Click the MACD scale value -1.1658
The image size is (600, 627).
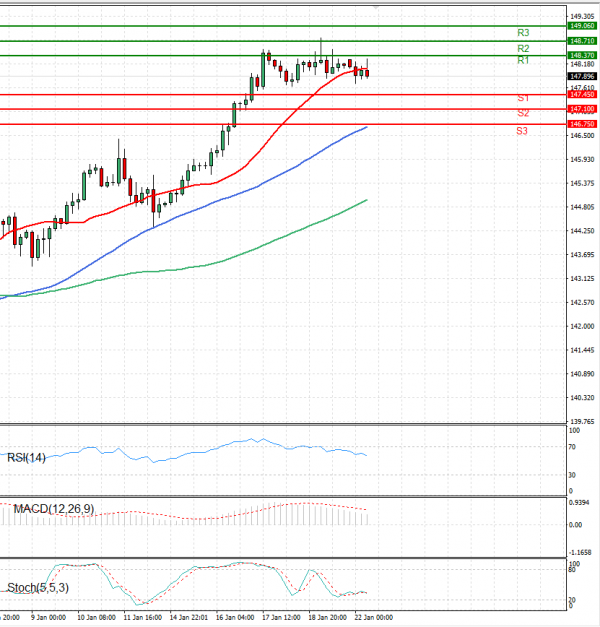click(x=580, y=553)
